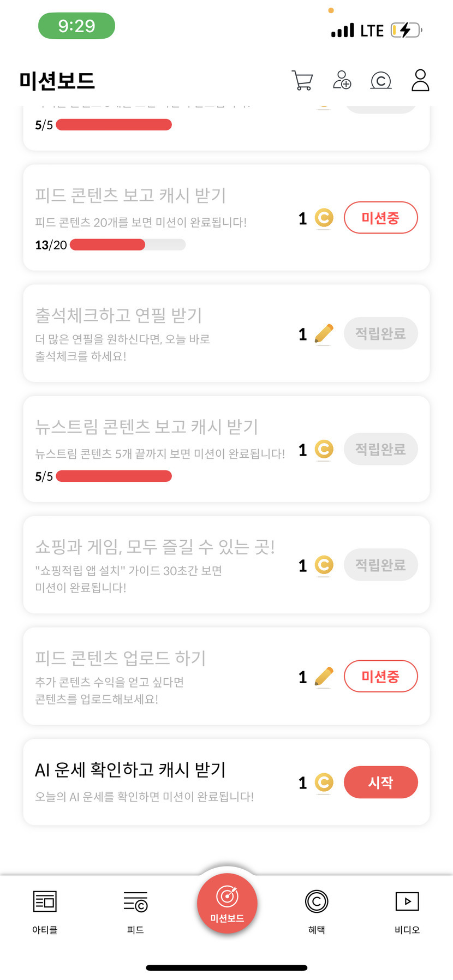The image size is (453, 980).
Task: Tap the pencil icon on 출석체크 mission
Action: 324,333
